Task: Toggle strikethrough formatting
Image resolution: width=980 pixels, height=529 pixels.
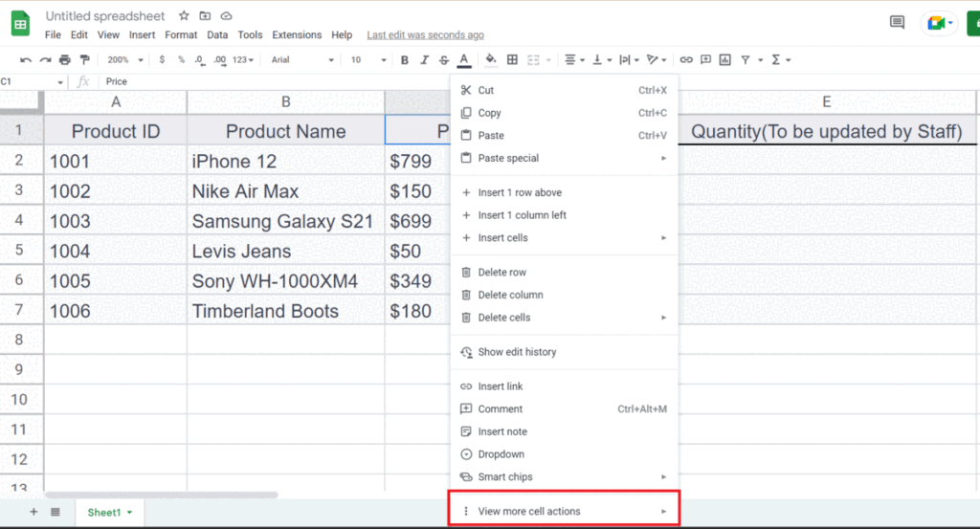Action: pos(444,60)
